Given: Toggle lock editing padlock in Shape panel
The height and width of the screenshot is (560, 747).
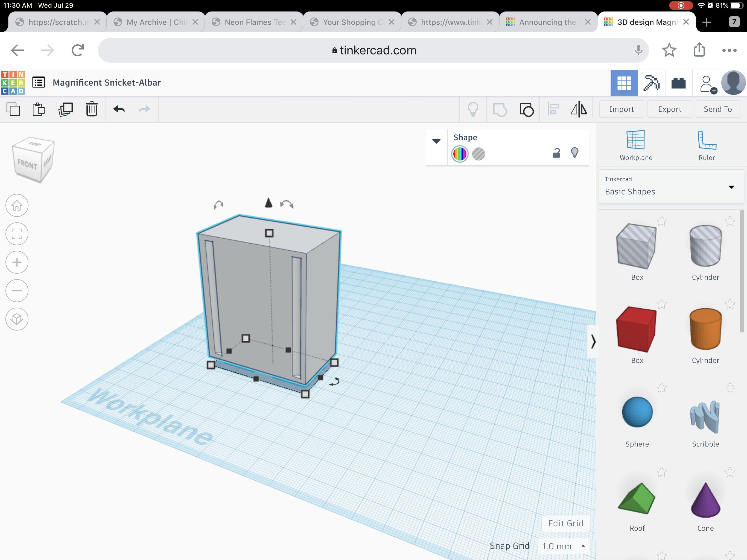Looking at the screenshot, I should click(x=556, y=153).
